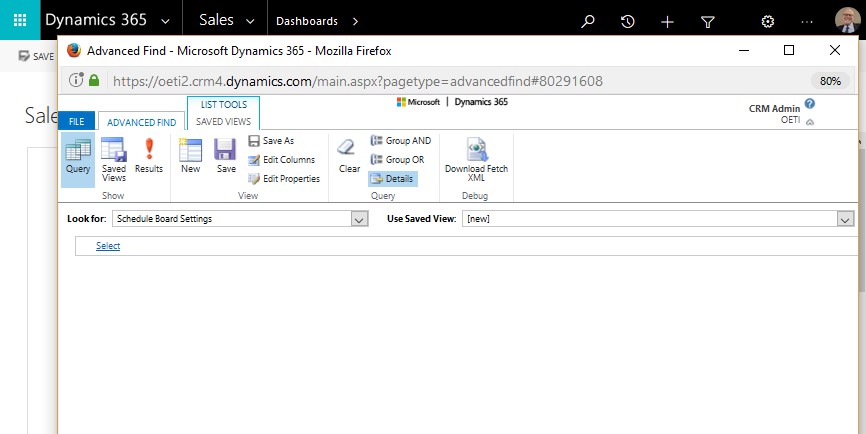Click the Select link to add criteria
Image resolution: width=866 pixels, height=434 pixels.
point(108,246)
